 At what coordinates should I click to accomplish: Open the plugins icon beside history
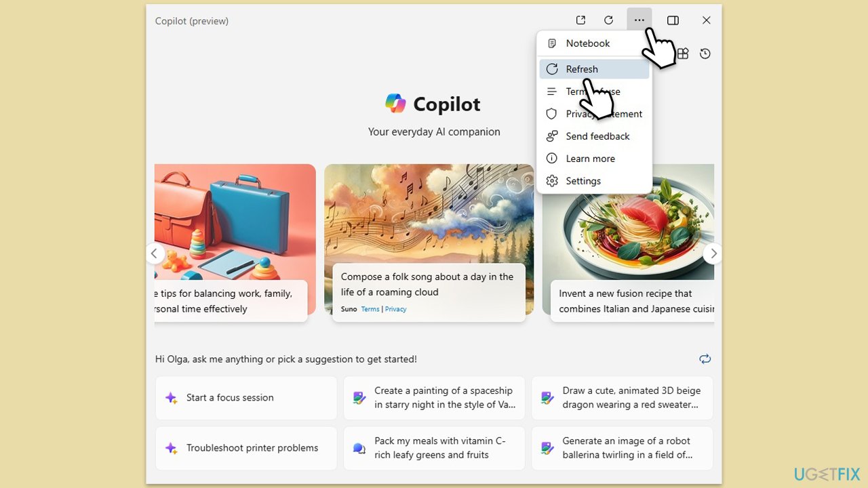(x=683, y=54)
